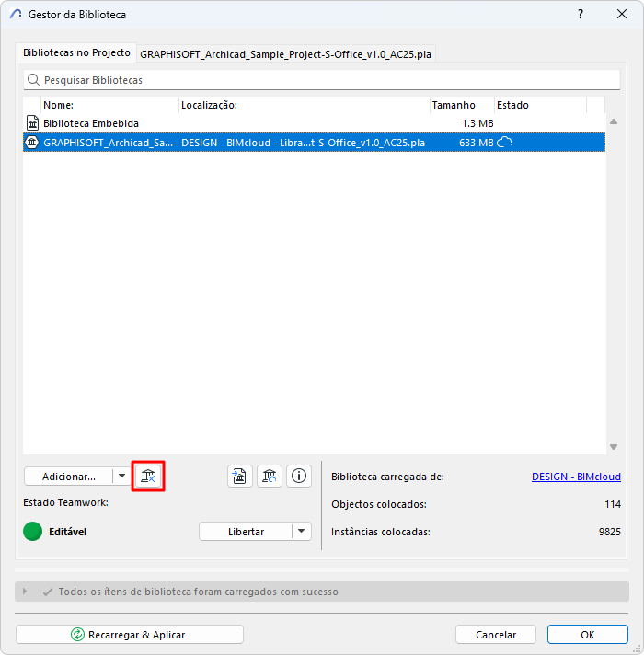Click the search magnifier icon
Image resolution: width=644 pixels, height=655 pixels.
pyautogui.click(x=33, y=79)
